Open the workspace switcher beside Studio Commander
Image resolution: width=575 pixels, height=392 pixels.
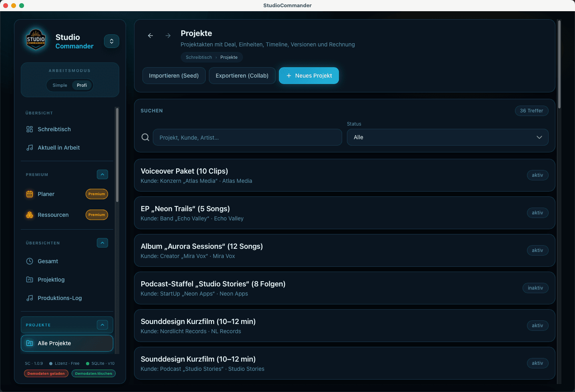pyautogui.click(x=111, y=41)
